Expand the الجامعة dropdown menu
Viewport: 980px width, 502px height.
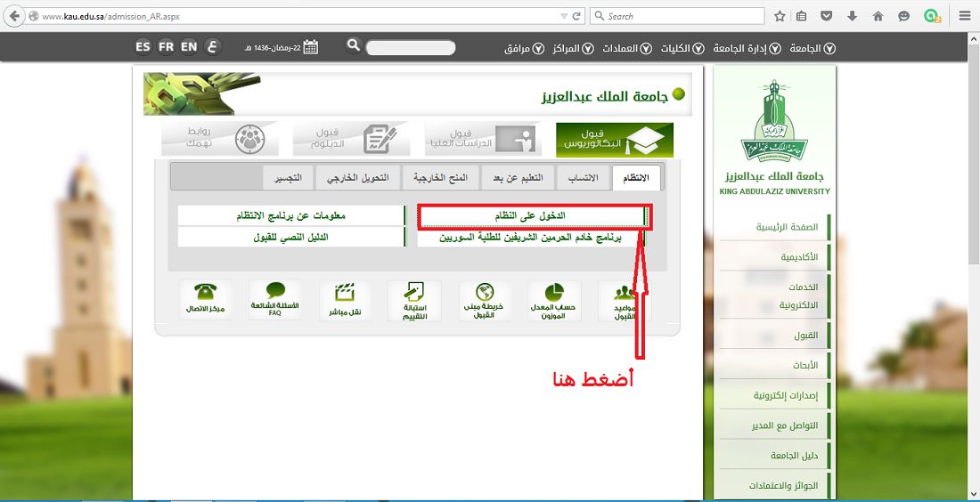(812, 48)
